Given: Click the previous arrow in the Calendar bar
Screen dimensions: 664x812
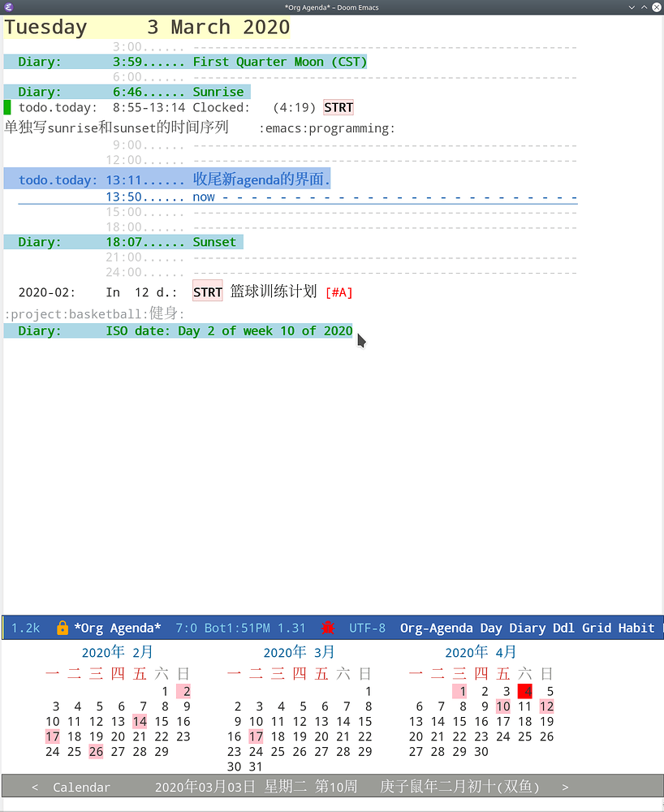Looking at the screenshot, I should [x=35, y=786].
